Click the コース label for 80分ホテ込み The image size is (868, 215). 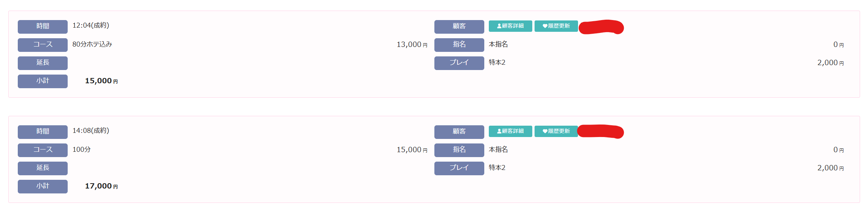tap(43, 45)
